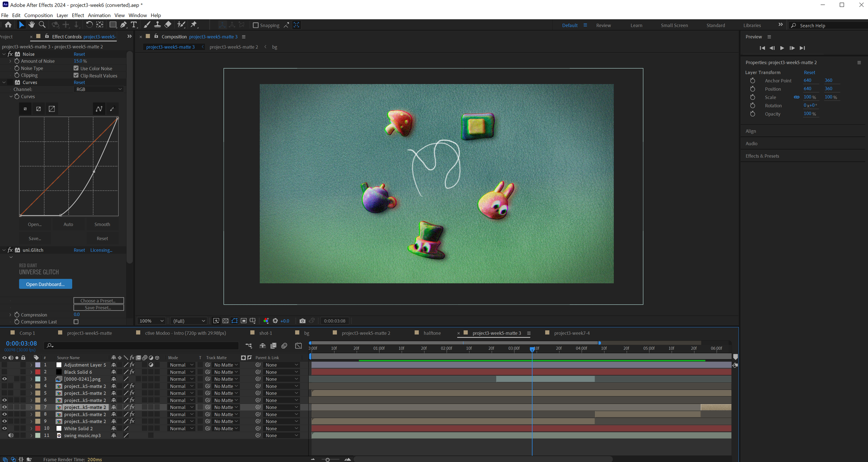Click the Open Dashboard button
This screenshot has height=462, width=868.
(x=45, y=284)
